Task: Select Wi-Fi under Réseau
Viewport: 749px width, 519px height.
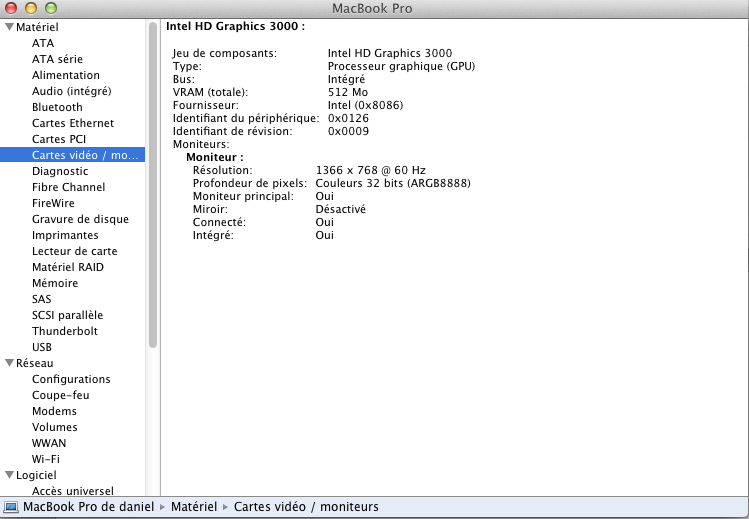Action: tap(46, 459)
